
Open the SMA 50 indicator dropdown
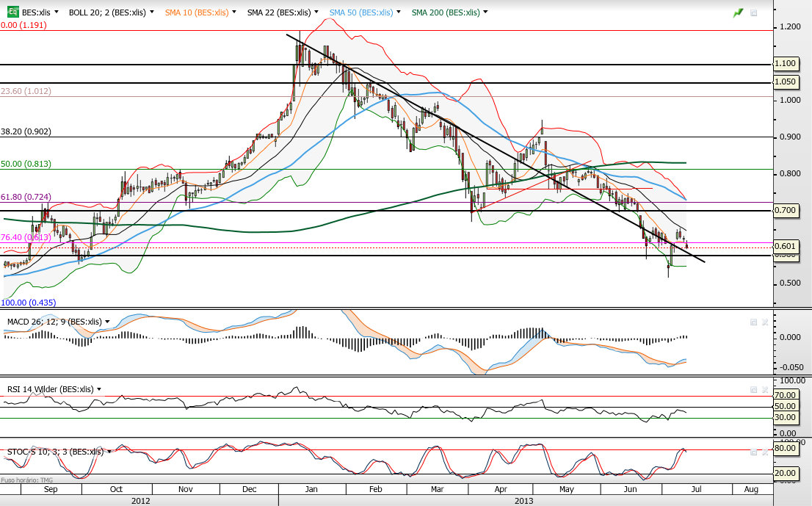pos(398,12)
